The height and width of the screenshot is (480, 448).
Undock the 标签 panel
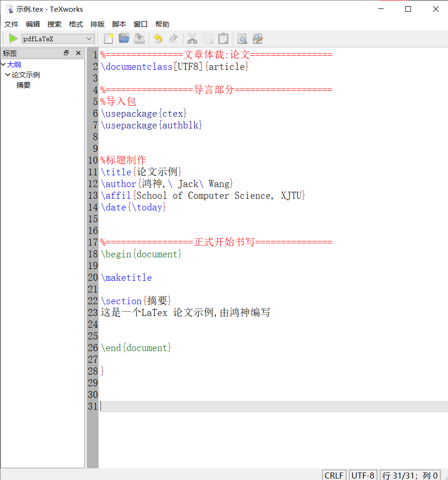66,52
